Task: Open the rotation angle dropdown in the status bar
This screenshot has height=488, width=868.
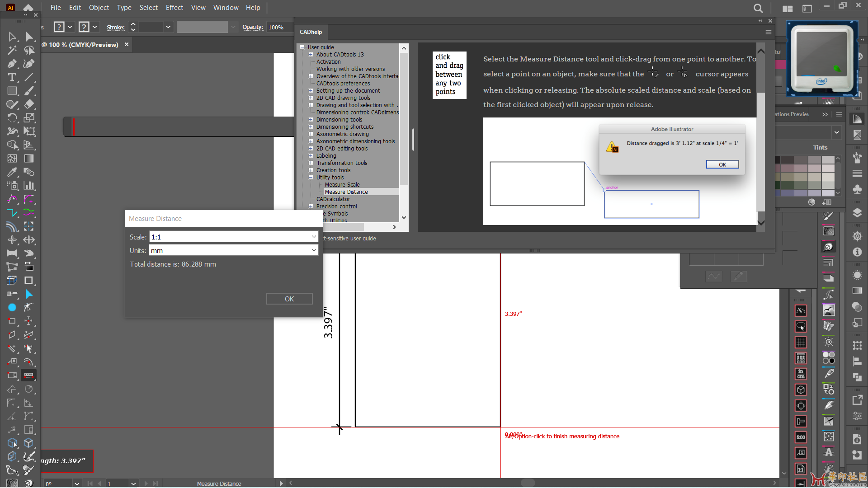Action: coord(77,483)
